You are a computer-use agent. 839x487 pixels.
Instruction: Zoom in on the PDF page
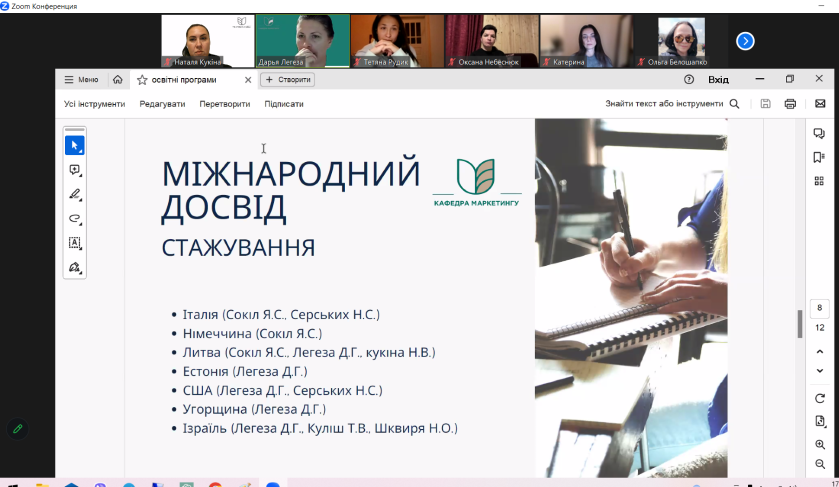(x=819, y=444)
